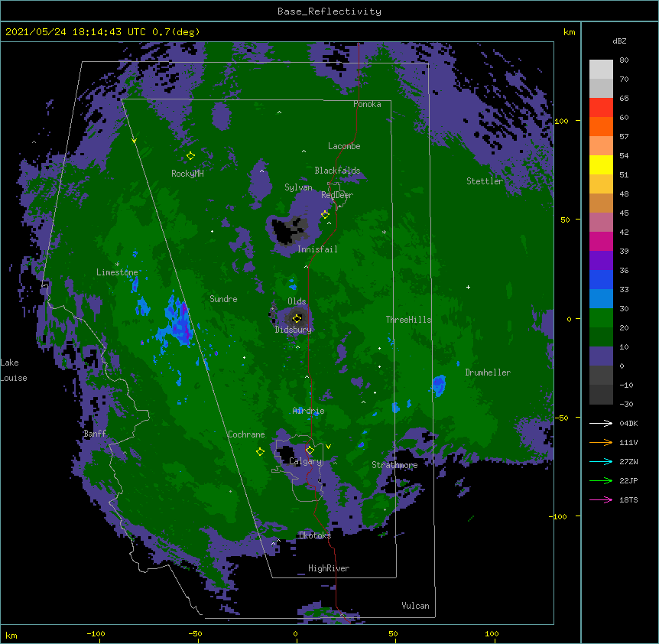Click the blue storm cell near Drumheller
Viewport: 659px width, 644px height.
[x=439, y=385]
